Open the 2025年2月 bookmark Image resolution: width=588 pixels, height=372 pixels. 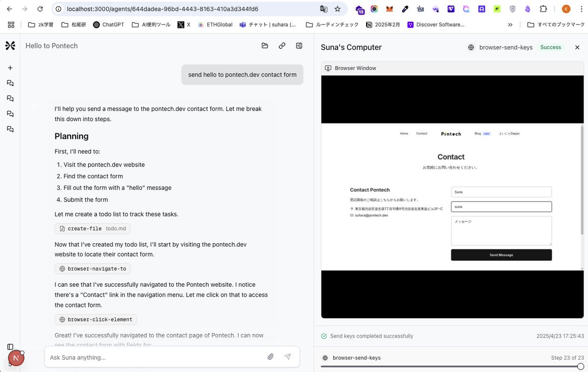(x=383, y=25)
